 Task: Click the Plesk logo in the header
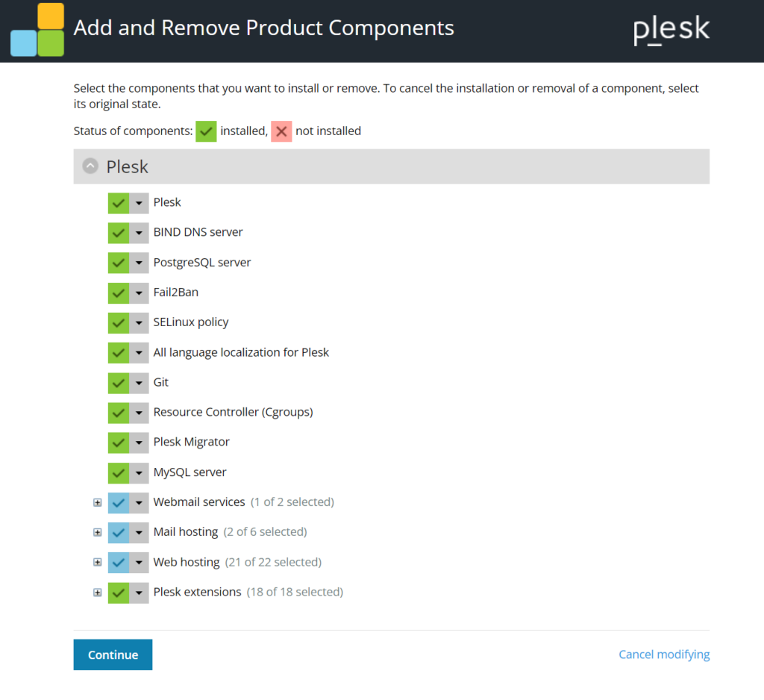click(x=671, y=30)
